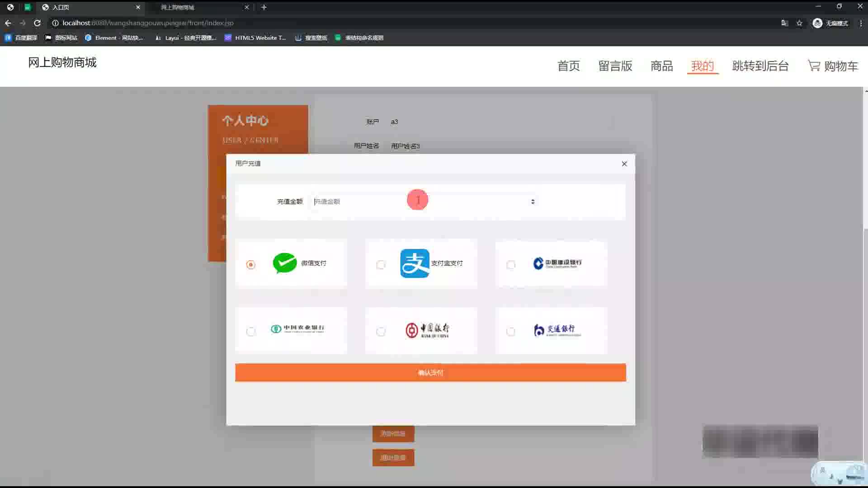Select the Alipay radio button

pos(381,265)
